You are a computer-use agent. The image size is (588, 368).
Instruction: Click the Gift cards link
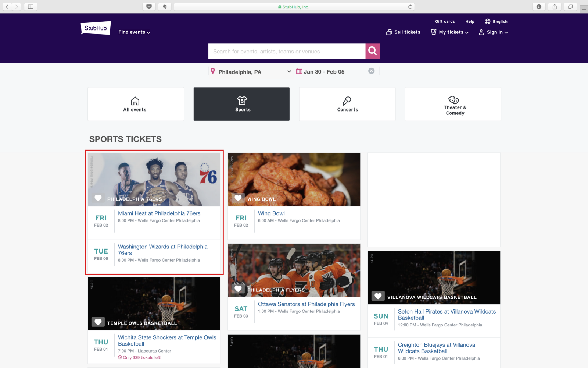tap(445, 22)
